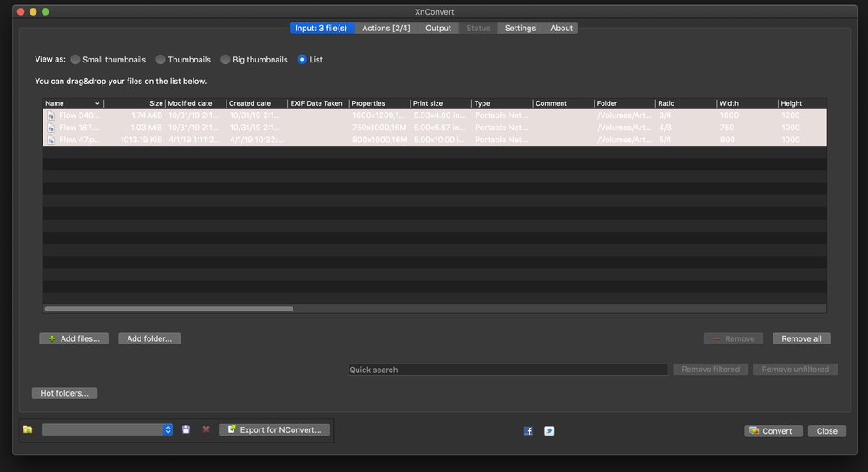Select the Big thumbnails view option

(226, 60)
